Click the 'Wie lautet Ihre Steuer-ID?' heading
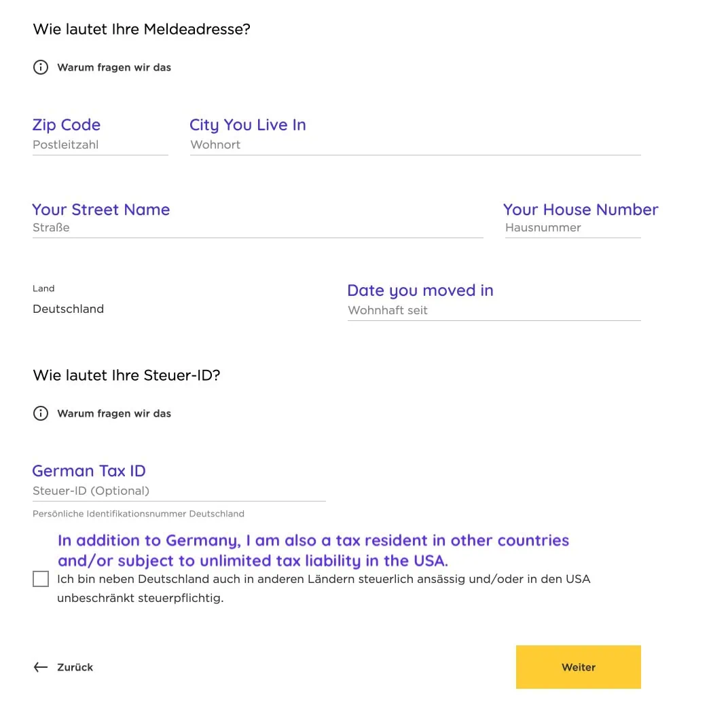Screen dimensions: 728x718 (x=126, y=375)
